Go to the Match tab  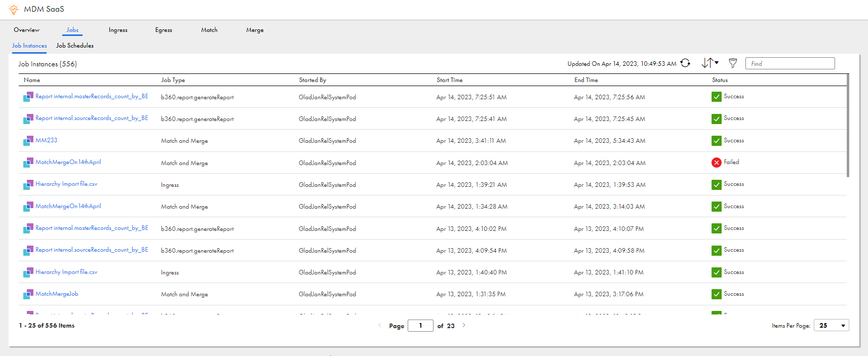click(x=209, y=30)
